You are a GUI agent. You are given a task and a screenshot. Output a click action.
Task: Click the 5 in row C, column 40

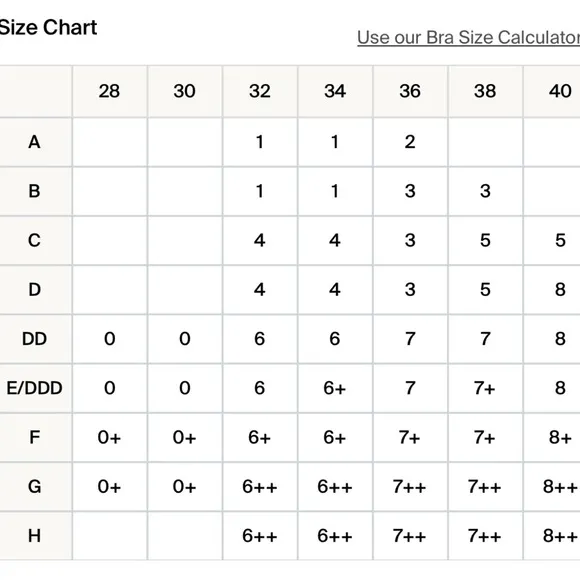[560, 240]
